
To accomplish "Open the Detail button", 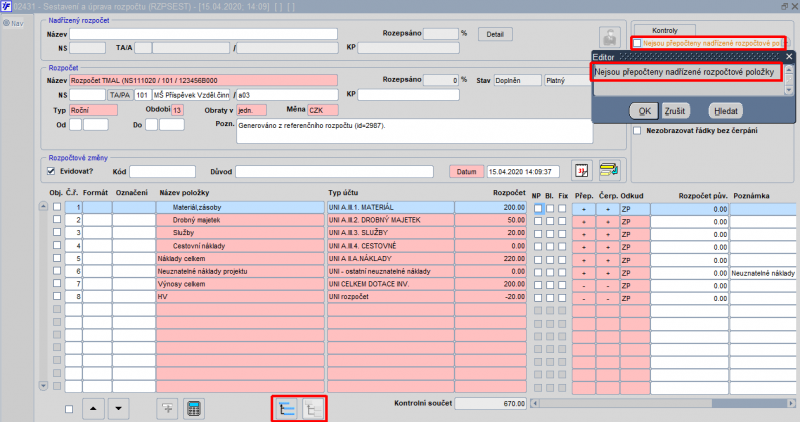I will [495, 34].
